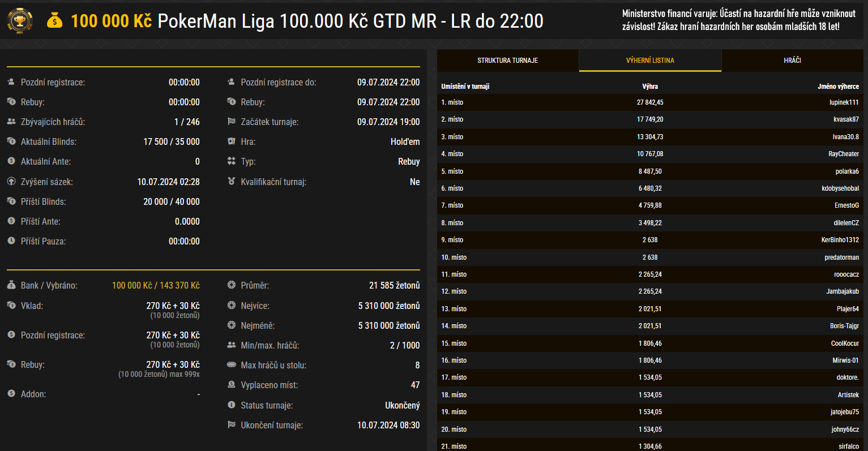Click the players icon next to Zbývajících hráčů
868x451 pixels.
[11, 122]
